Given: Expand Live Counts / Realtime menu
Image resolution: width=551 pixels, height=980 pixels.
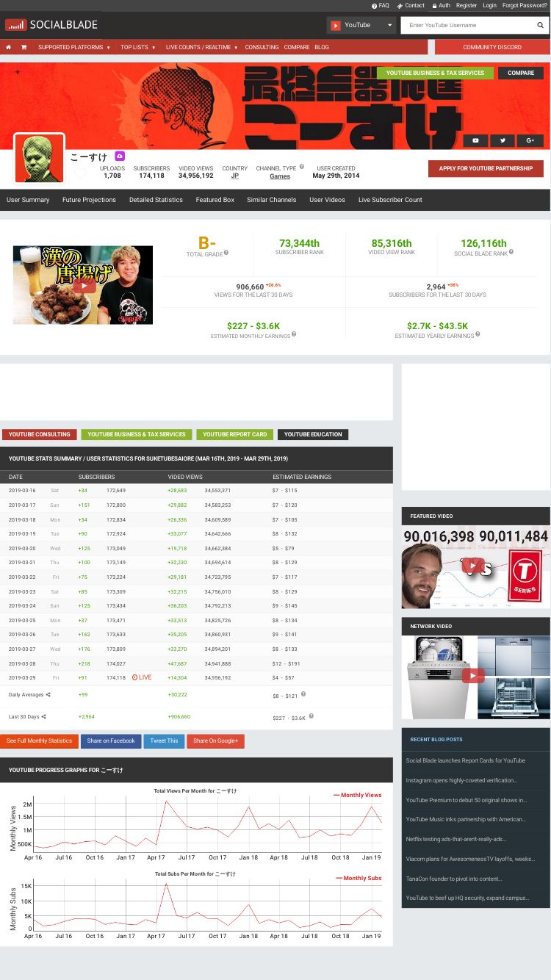Looking at the screenshot, I should pyautogui.click(x=202, y=47).
